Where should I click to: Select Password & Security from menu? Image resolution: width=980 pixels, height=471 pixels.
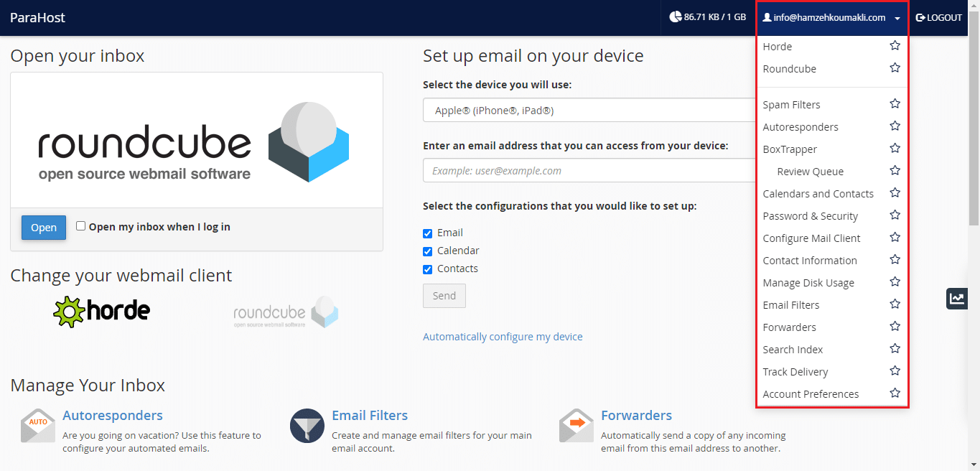pos(810,216)
